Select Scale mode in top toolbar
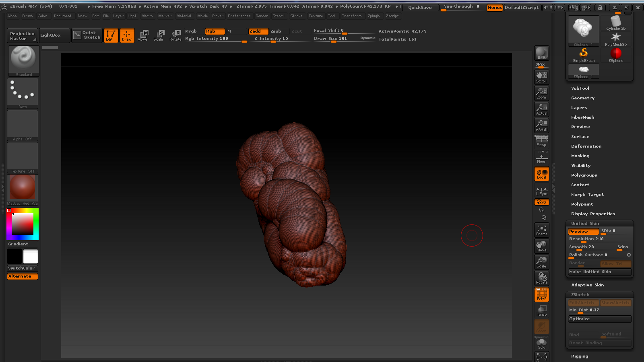The image size is (644, 362). point(159,35)
